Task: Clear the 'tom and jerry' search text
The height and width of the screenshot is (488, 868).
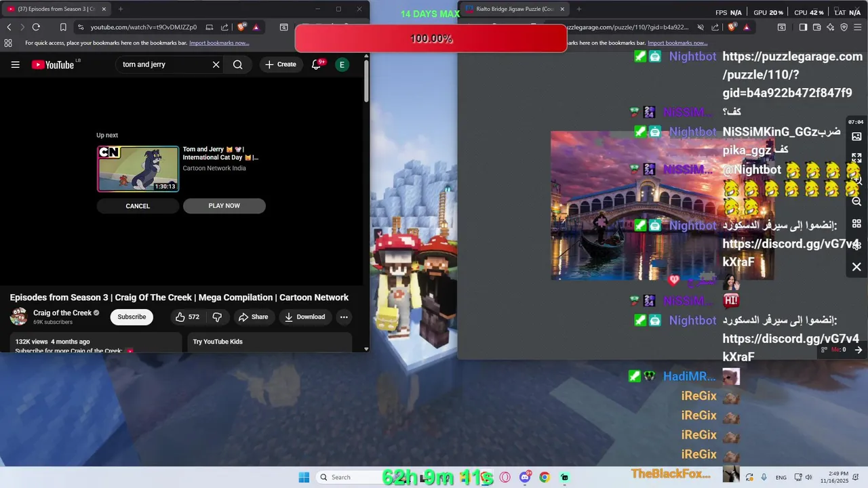Action: click(216, 64)
